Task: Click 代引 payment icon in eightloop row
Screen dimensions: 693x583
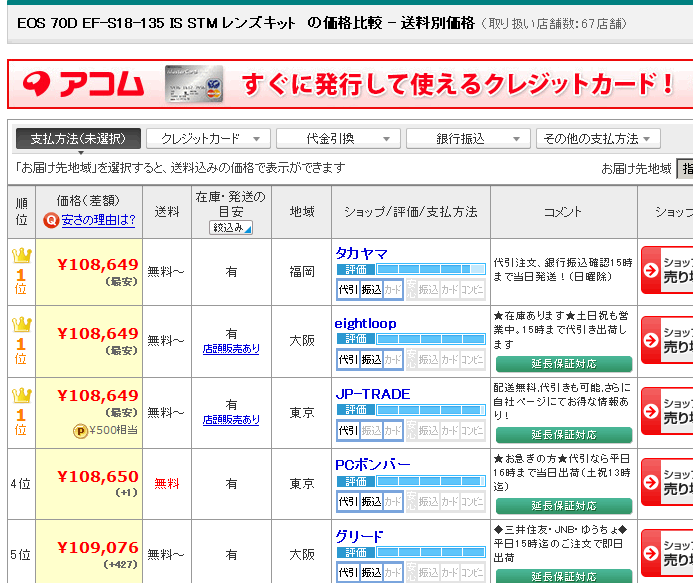Action: tap(348, 359)
